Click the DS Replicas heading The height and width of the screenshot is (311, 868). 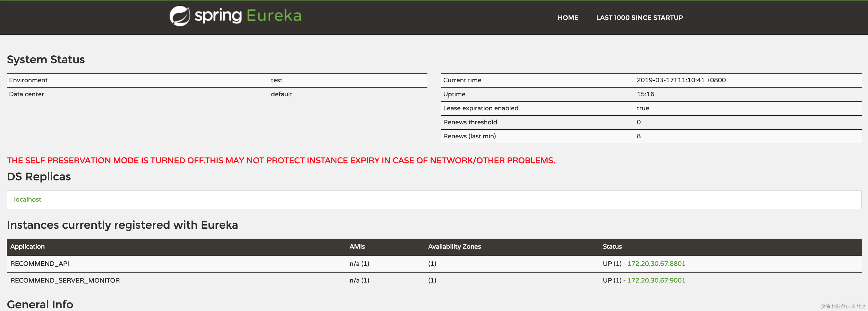39,176
